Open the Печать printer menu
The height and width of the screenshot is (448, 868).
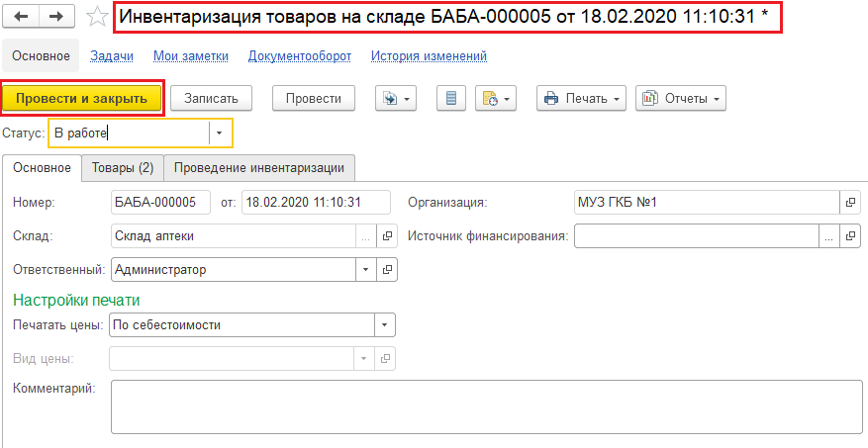point(581,99)
